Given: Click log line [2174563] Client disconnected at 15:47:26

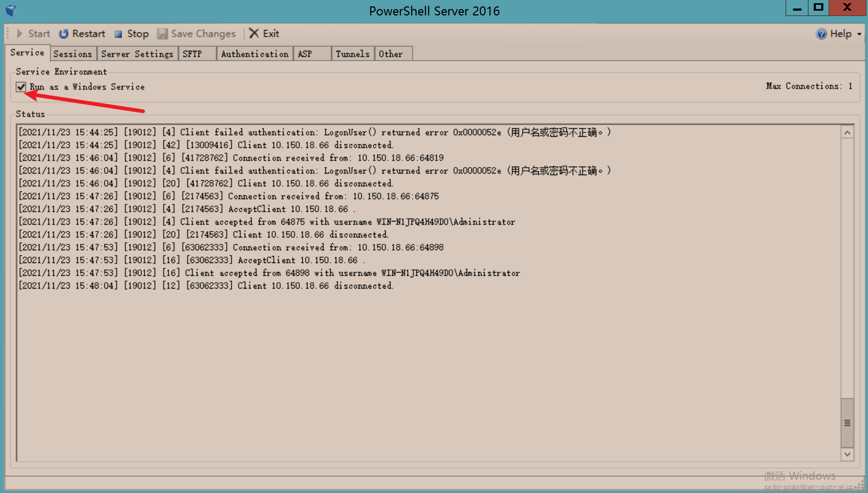Looking at the screenshot, I should click(x=204, y=234).
